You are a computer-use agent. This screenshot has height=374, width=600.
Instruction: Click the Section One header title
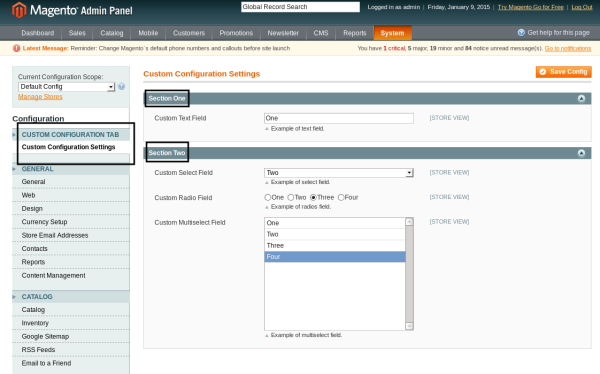167,98
